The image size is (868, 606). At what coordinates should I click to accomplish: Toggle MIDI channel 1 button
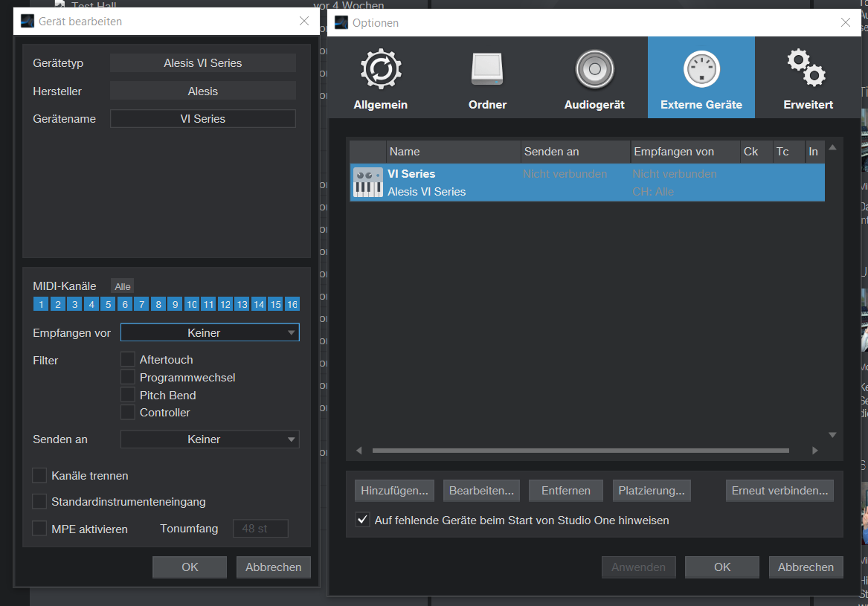click(x=40, y=304)
